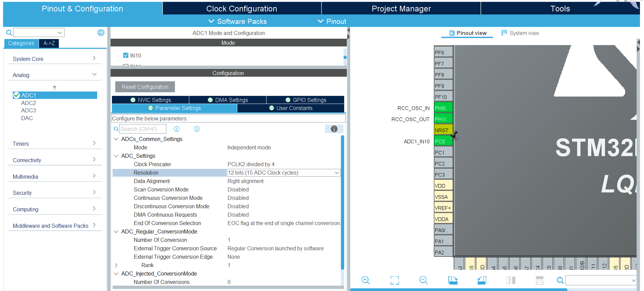644x291 pixels.
Task: Click the parameter list vertical scrollbar
Action: pos(343,202)
